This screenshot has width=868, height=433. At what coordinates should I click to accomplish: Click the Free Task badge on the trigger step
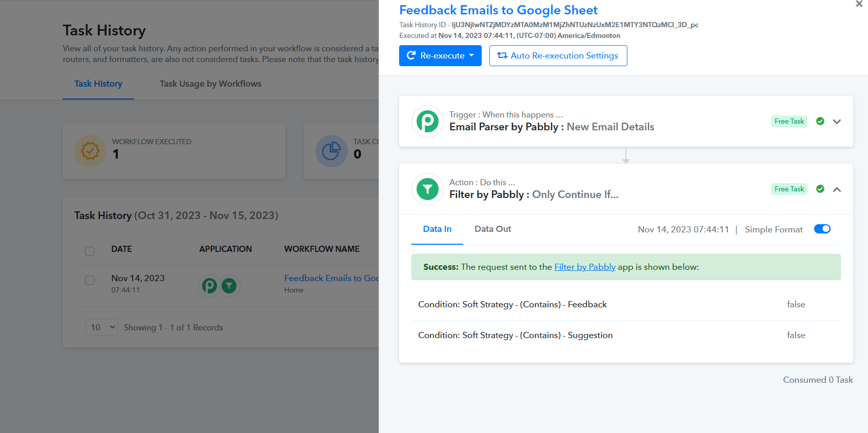[789, 121]
